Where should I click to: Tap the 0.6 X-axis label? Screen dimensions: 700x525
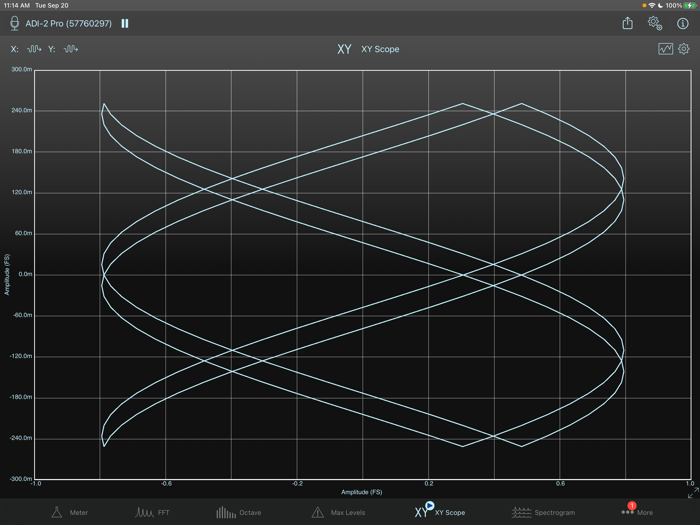tap(560, 483)
